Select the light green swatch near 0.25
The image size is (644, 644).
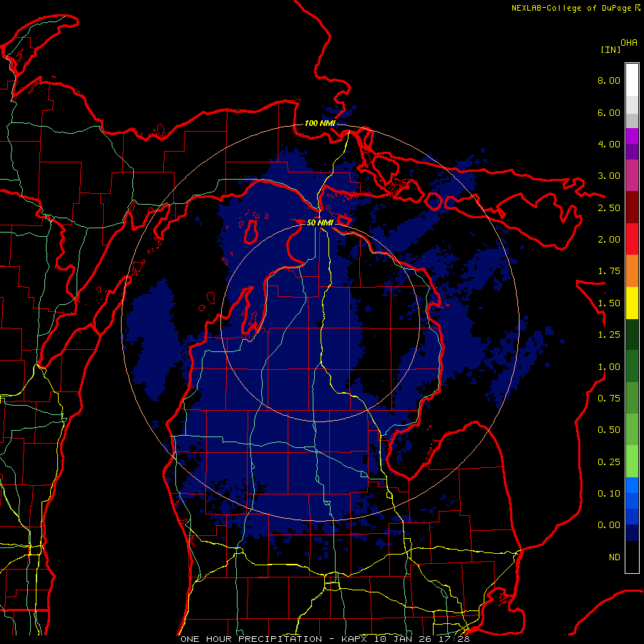click(632, 462)
